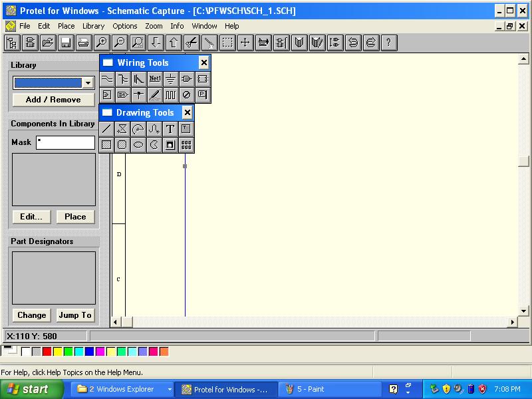Click inside the Mask input field
This screenshot has height=399, width=532.
point(65,142)
